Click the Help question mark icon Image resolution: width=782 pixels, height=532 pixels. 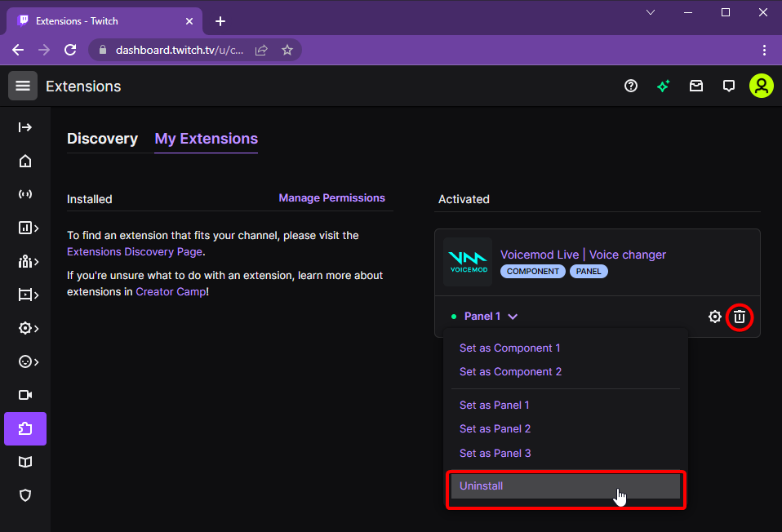point(631,86)
